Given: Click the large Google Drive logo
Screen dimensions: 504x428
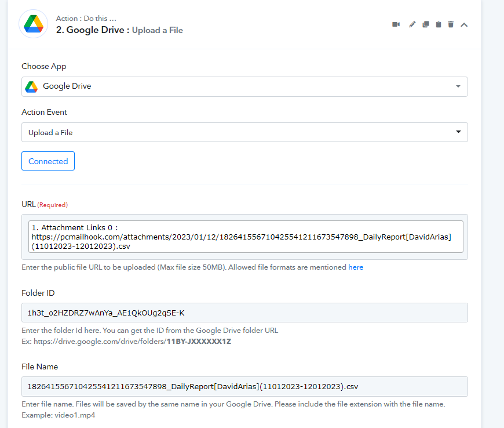Looking at the screenshot, I should coord(34,24).
